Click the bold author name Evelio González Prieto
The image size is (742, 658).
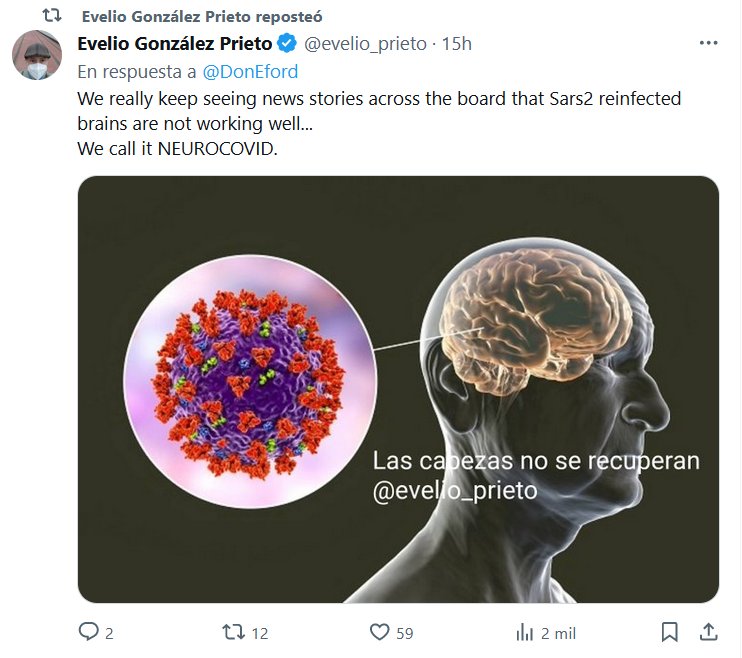click(x=174, y=44)
